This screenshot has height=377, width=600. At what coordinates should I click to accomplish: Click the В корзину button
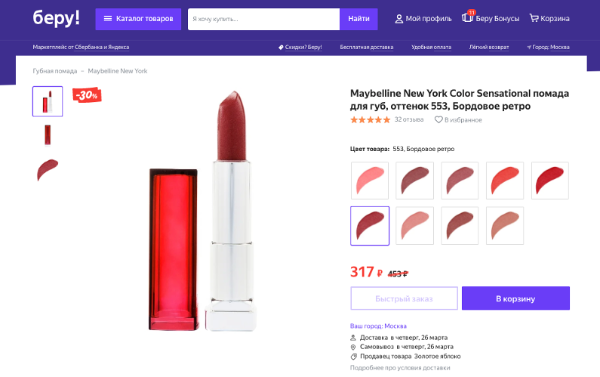coord(516,298)
